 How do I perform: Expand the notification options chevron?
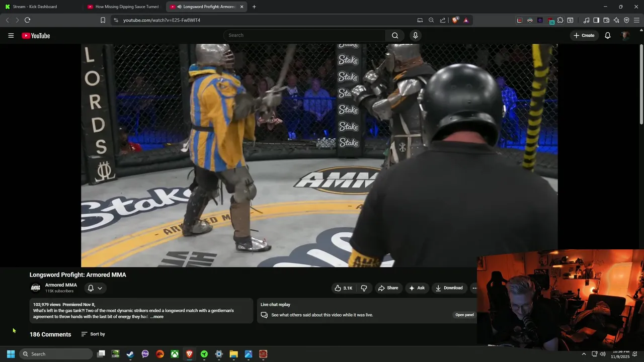coord(100,288)
